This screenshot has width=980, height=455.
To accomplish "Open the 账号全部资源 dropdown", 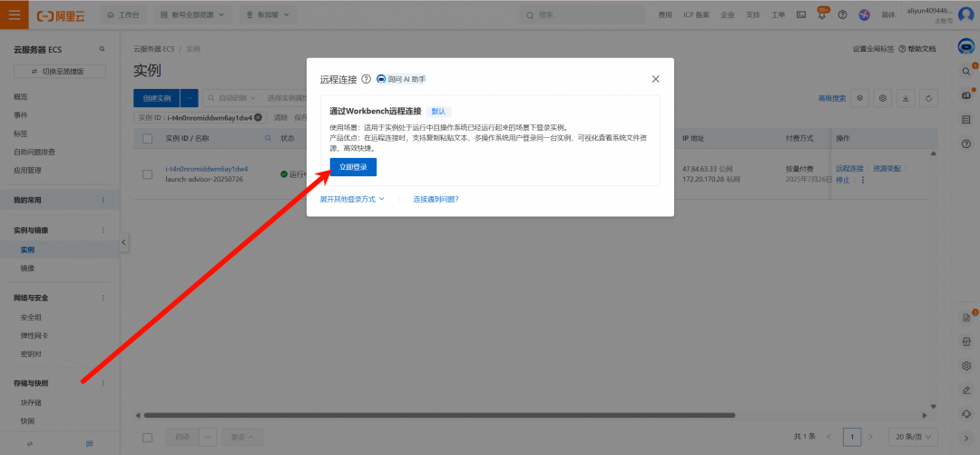I will point(192,15).
